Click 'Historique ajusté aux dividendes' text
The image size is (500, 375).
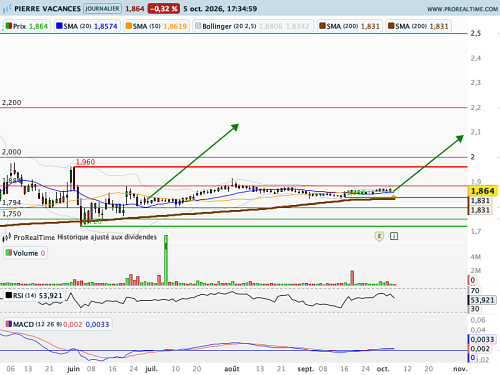tap(107, 237)
